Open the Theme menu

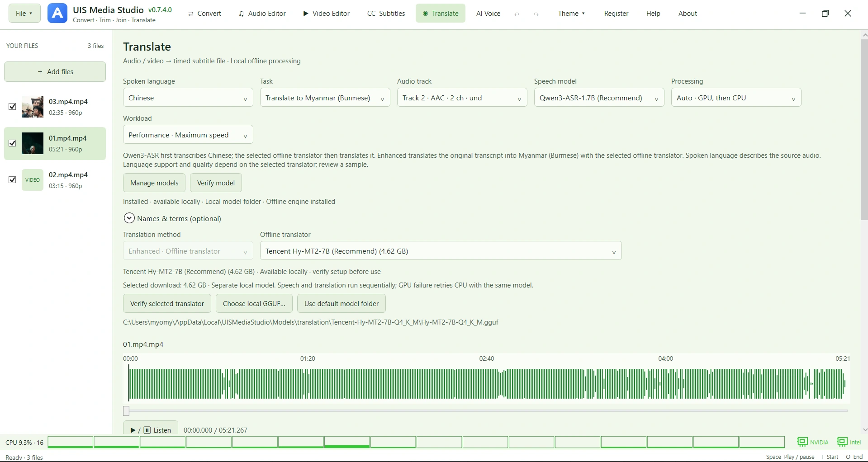pos(571,14)
